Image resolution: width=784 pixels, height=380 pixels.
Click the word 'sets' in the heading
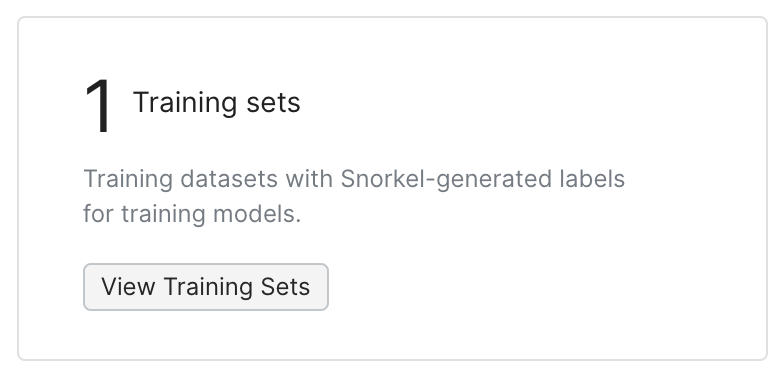[274, 103]
